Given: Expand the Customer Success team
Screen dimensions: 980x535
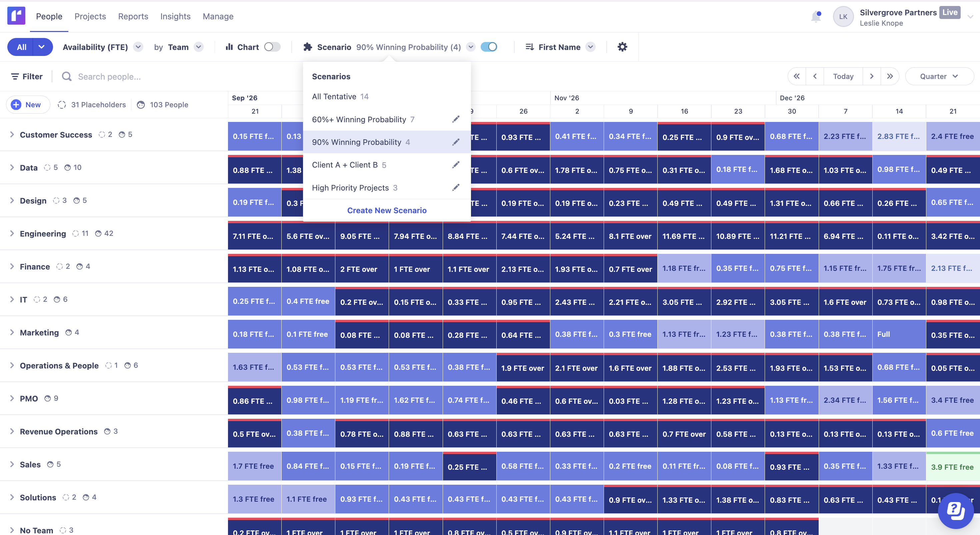Looking at the screenshot, I should click(12, 135).
